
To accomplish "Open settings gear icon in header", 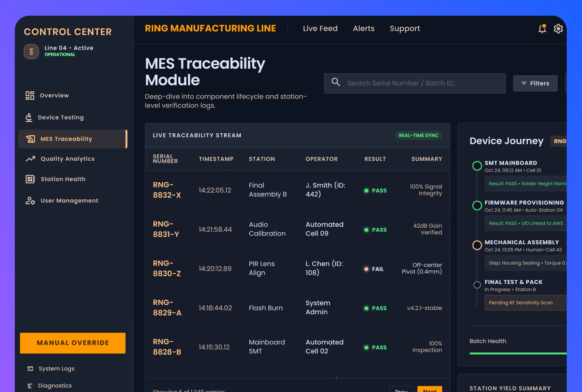I will (558, 29).
